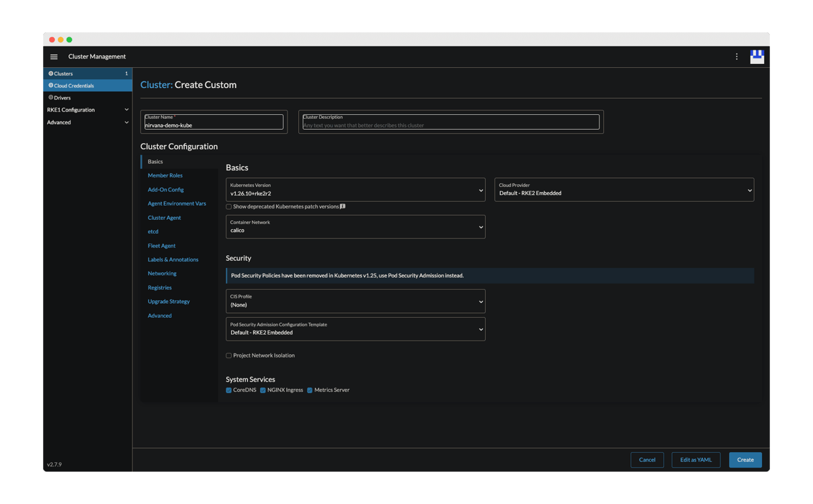This screenshot has height=504, width=813.
Task: Switch to the Add-On Config tab
Action: 165,190
